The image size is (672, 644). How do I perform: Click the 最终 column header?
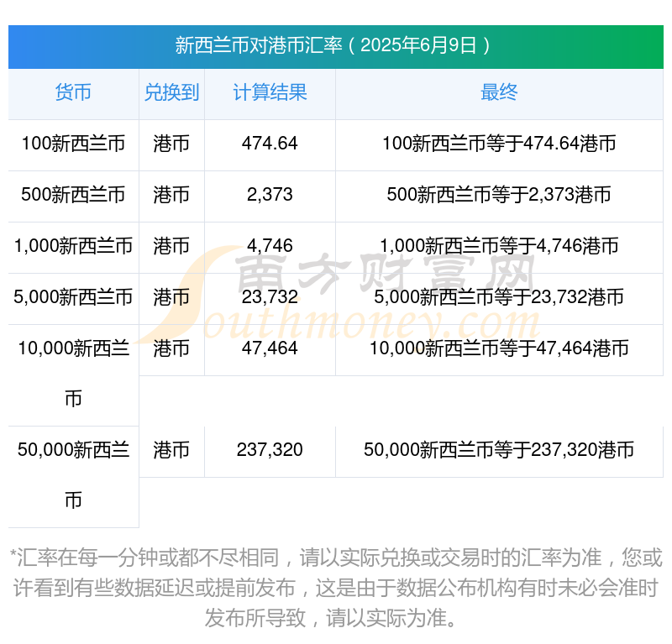coord(499,92)
